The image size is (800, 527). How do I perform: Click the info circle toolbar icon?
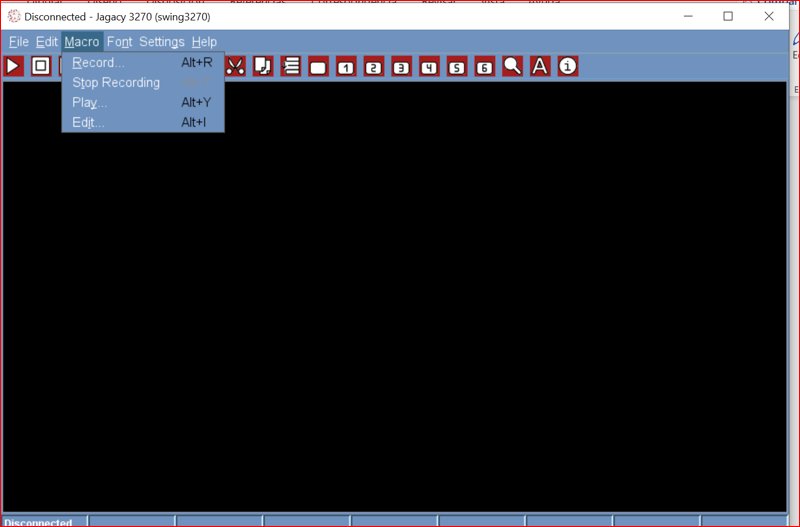point(568,66)
